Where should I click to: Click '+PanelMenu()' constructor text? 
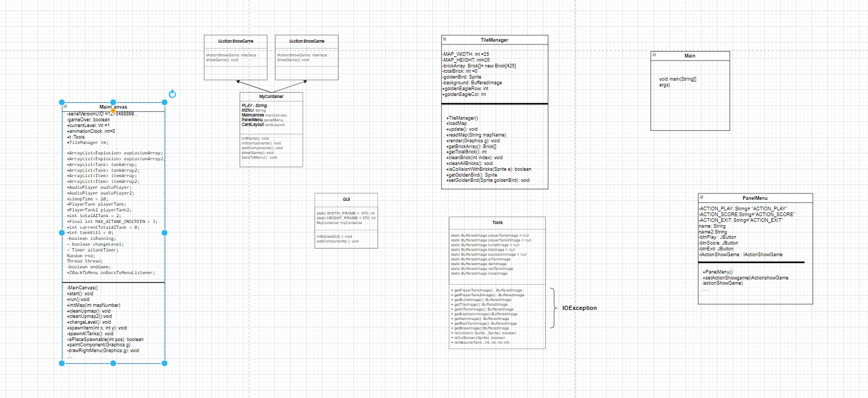(x=717, y=272)
